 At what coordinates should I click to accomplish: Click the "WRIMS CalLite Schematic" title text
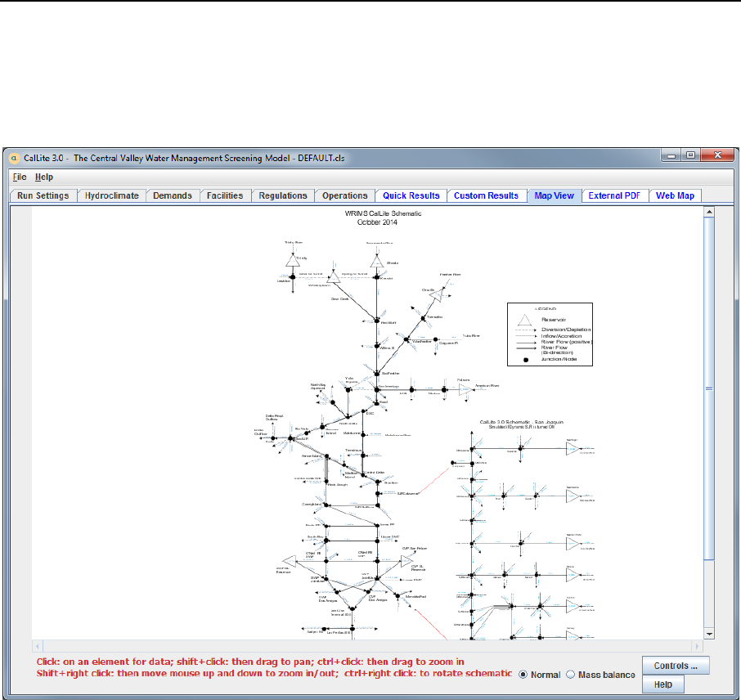[383, 213]
